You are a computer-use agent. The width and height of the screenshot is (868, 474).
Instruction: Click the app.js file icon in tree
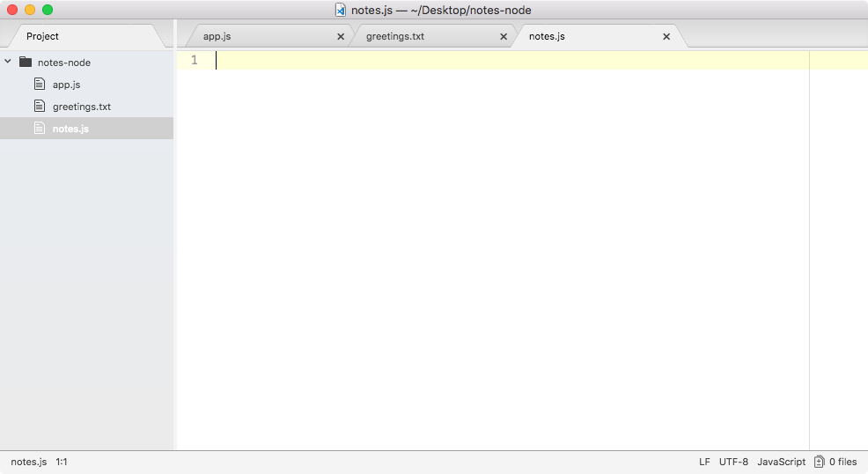point(40,84)
